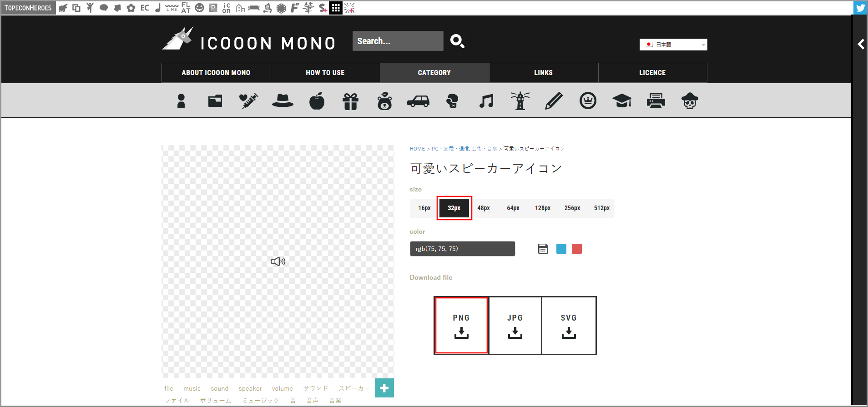Open the Twitter bird icon
The height and width of the screenshot is (407, 868).
[x=860, y=8]
